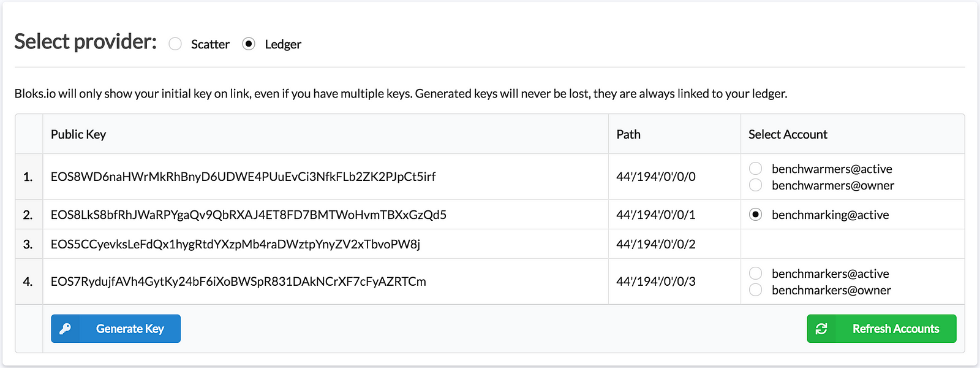This screenshot has height=368, width=980.
Task: Click the public key starting with EOS7Ryduj
Action: click(238, 282)
